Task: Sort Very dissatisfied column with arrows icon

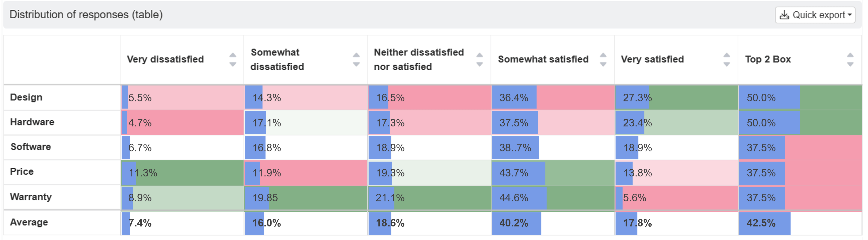Action: tap(232, 59)
